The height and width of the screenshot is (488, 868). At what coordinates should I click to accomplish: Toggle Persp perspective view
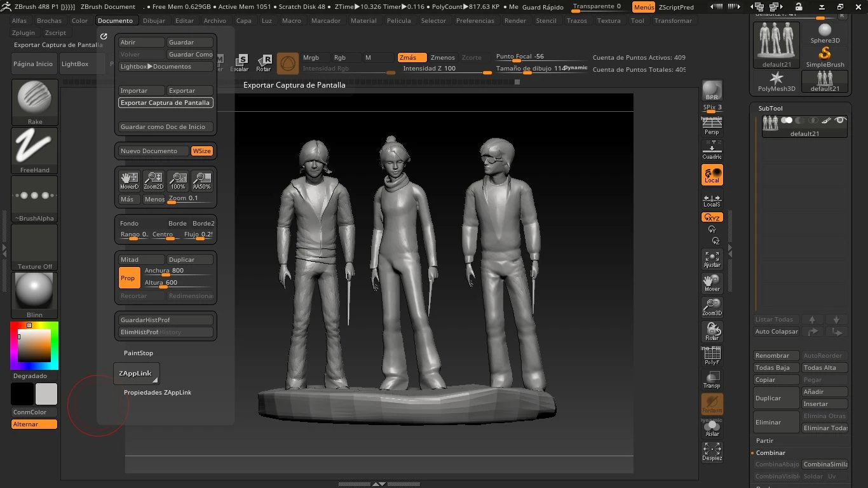click(x=712, y=126)
